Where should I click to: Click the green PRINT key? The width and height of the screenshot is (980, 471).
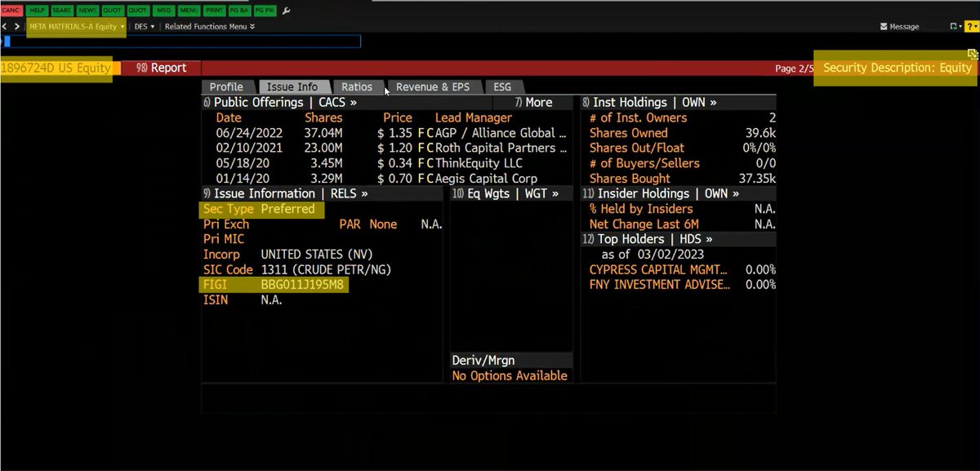click(x=214, y=11)
